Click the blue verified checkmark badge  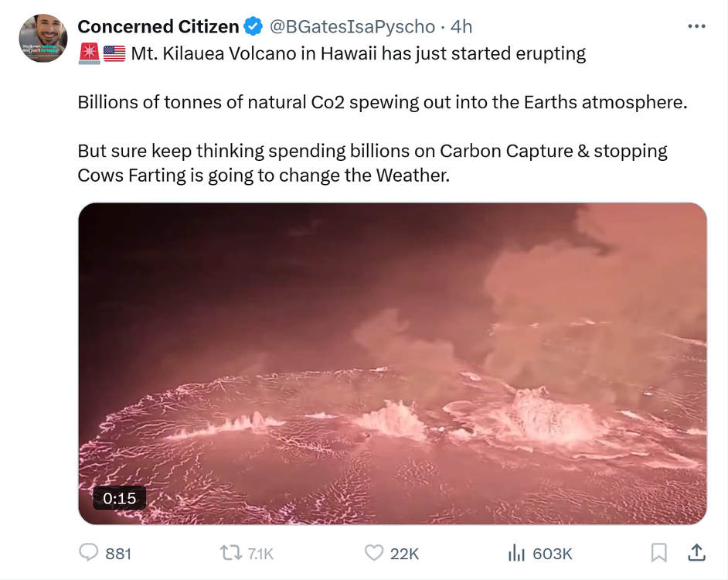tap(253, 27)
